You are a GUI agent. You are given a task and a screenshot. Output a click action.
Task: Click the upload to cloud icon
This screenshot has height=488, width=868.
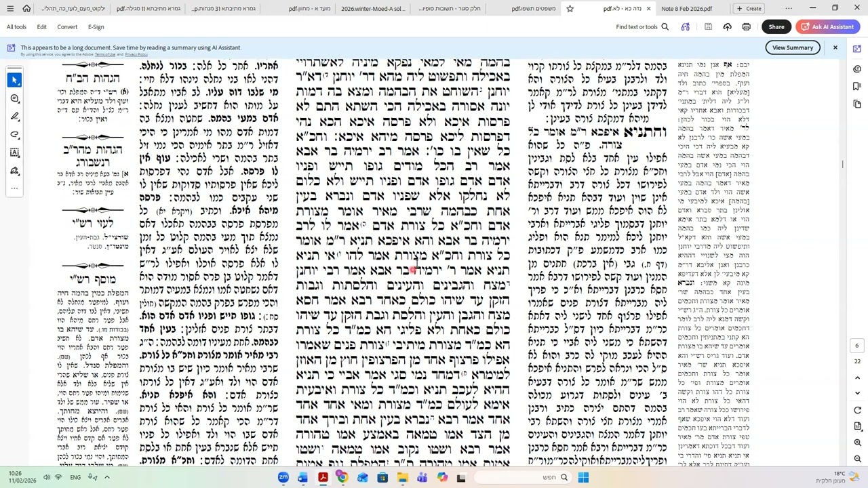pos(727,27)
